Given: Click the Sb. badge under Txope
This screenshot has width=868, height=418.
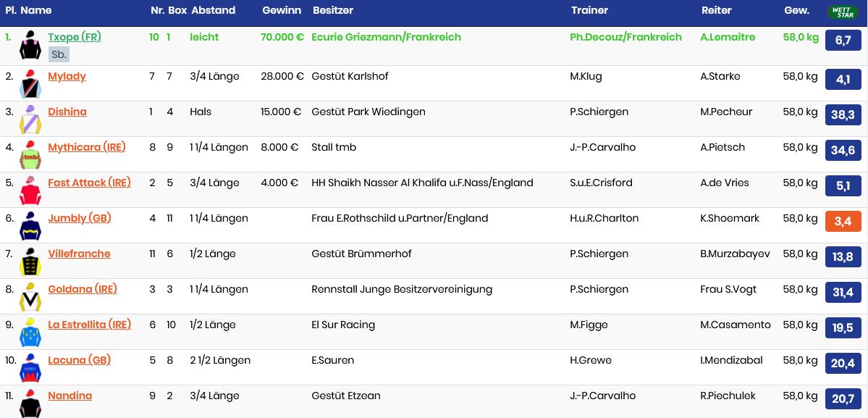Looking at the screenshot, I should point(59,54).
